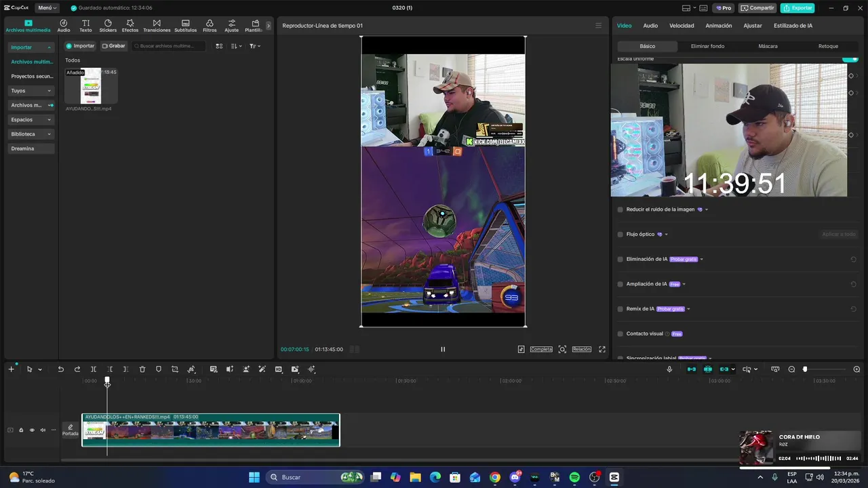
Task: Switch to the Velocidad inspector tab
Action: 682,26
